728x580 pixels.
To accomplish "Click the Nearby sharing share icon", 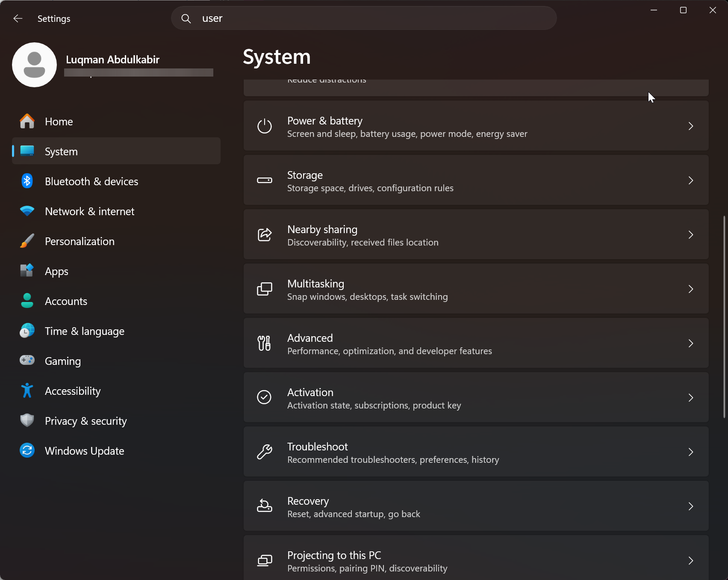I will tap(265, 234).
